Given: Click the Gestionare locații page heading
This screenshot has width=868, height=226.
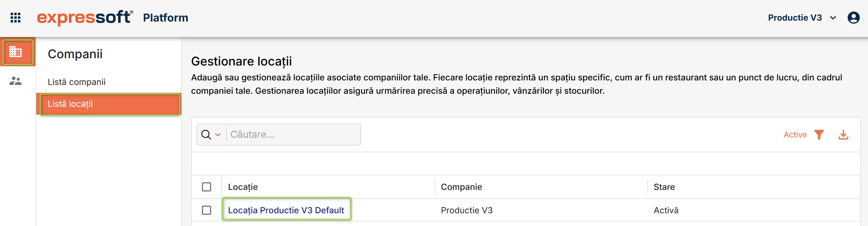Looking at the screenshot, I should pyautogui.click(x=241, y=61).
